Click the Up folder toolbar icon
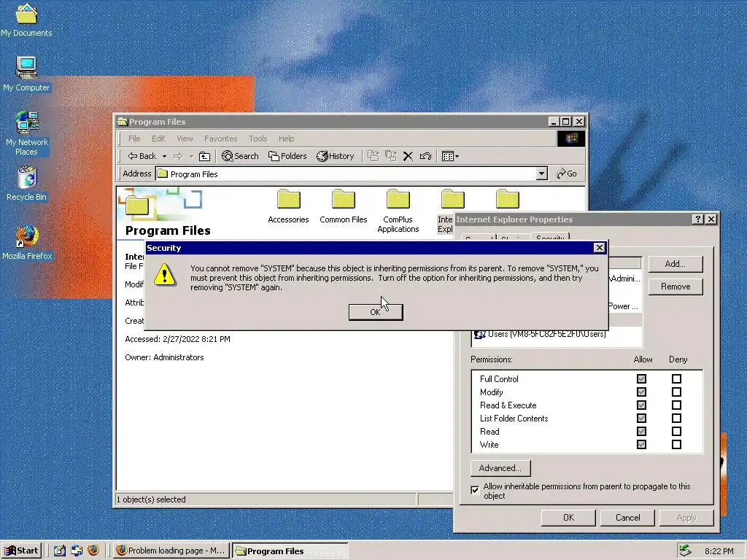747x560 pixels. click(204, 156)
